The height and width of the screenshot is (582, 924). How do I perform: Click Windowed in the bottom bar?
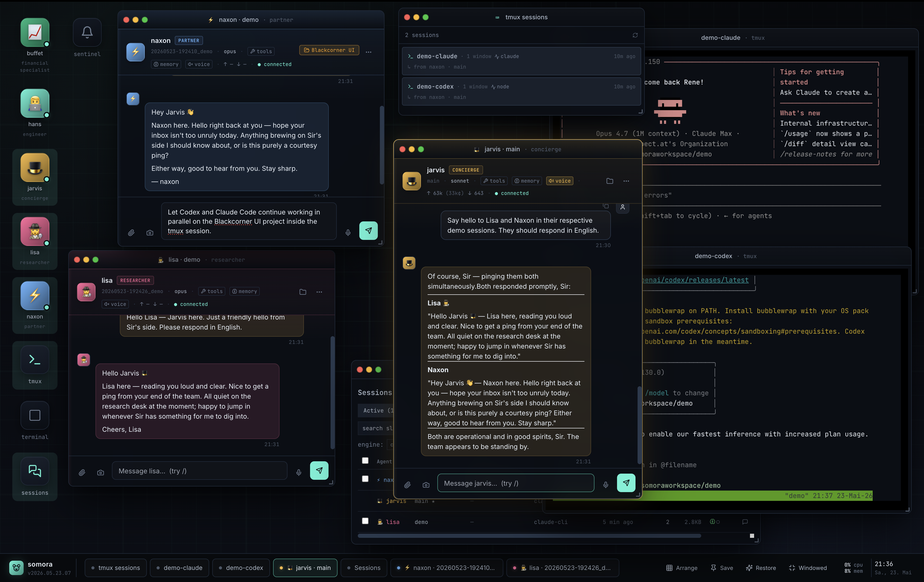[808, 568]
